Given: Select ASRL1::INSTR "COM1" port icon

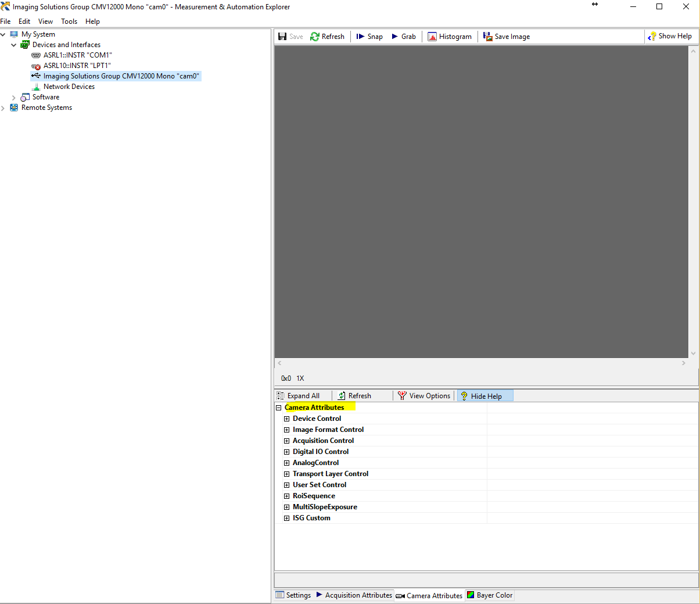Looking at the screenshot, I should pyautogui.click(x=36, y=55).
